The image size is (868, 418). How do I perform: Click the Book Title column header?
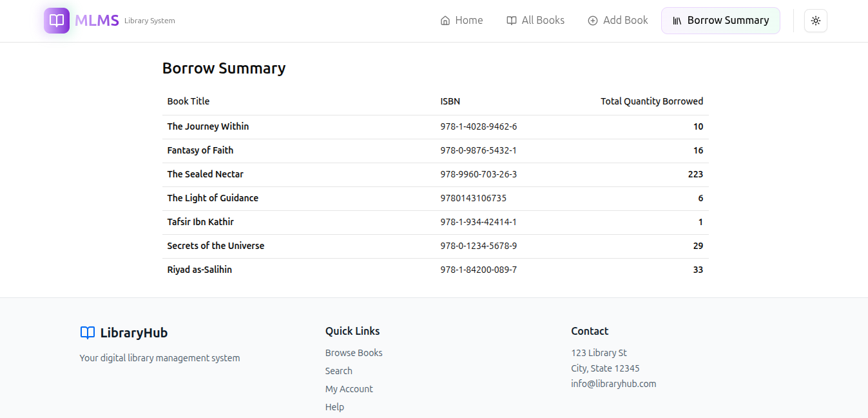click(188, 101)
